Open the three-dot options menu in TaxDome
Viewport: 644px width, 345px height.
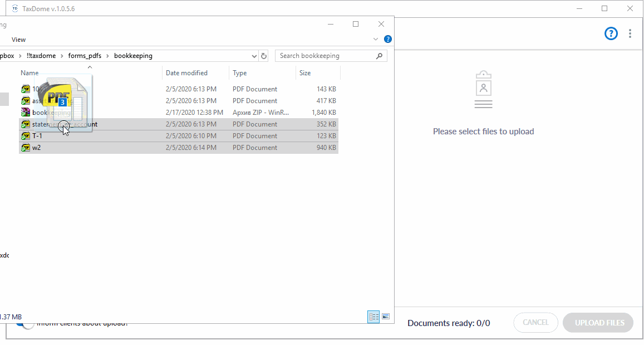(630, 33)
